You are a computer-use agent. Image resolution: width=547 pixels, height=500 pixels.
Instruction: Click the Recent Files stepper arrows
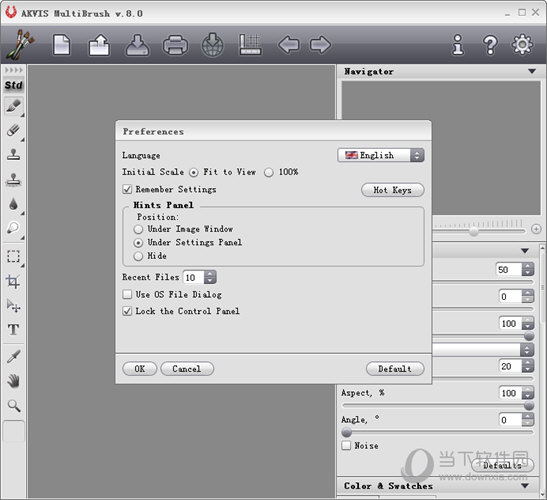210,277
